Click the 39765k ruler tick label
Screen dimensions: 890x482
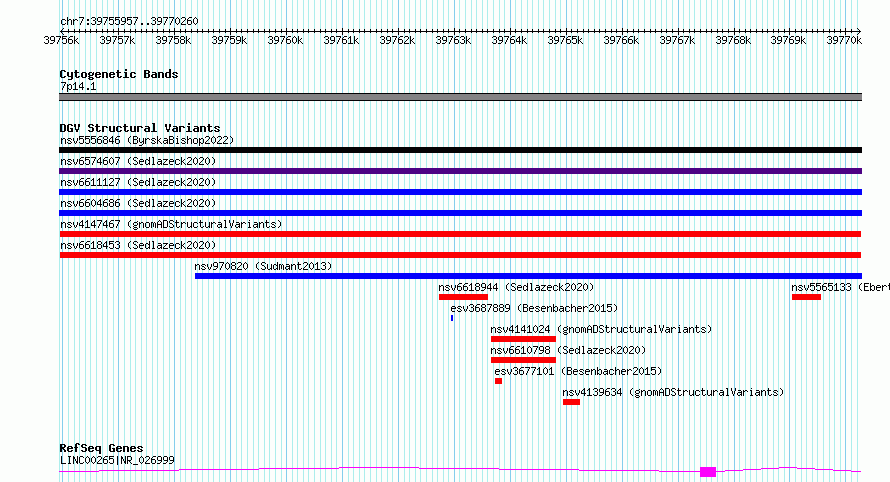(565, 40)
